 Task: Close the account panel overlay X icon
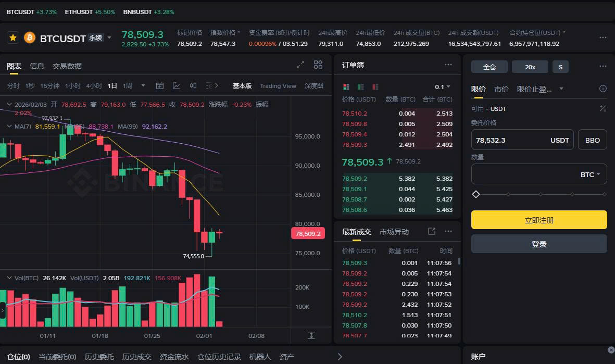point(611,349)
